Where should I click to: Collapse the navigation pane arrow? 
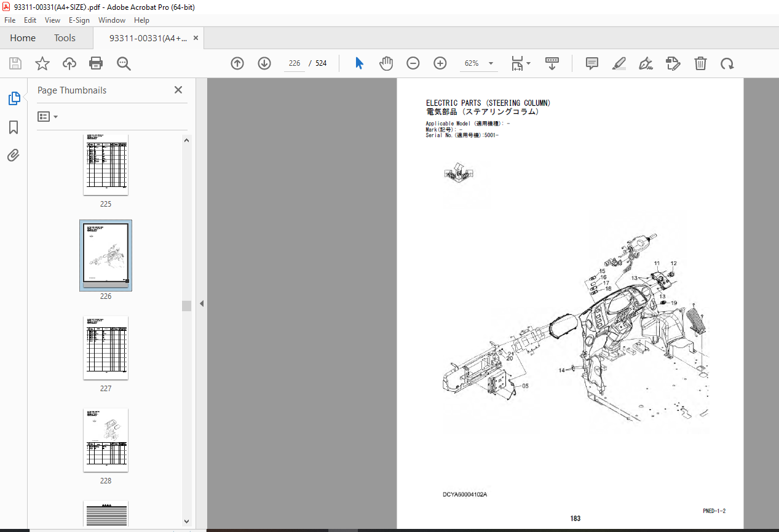pos(201,303)
